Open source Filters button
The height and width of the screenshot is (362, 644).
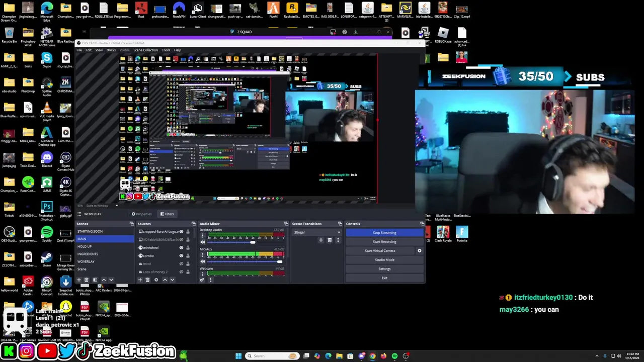click(x=167, y=214)
